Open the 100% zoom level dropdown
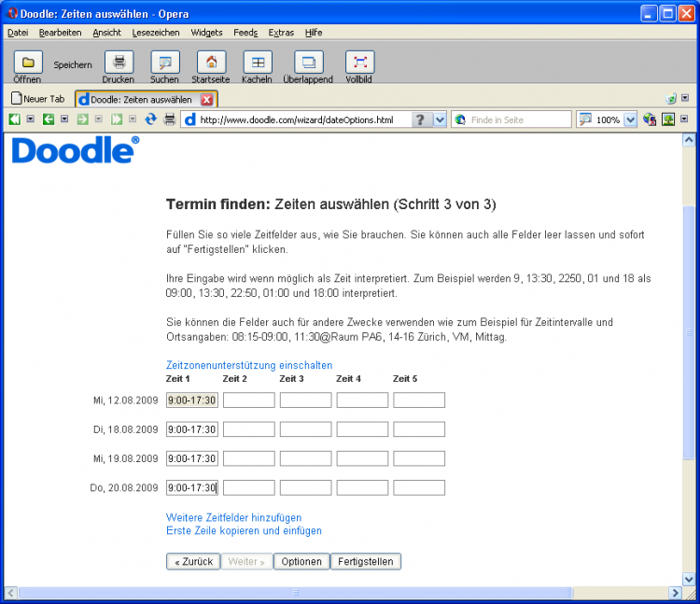 point(630,119)
